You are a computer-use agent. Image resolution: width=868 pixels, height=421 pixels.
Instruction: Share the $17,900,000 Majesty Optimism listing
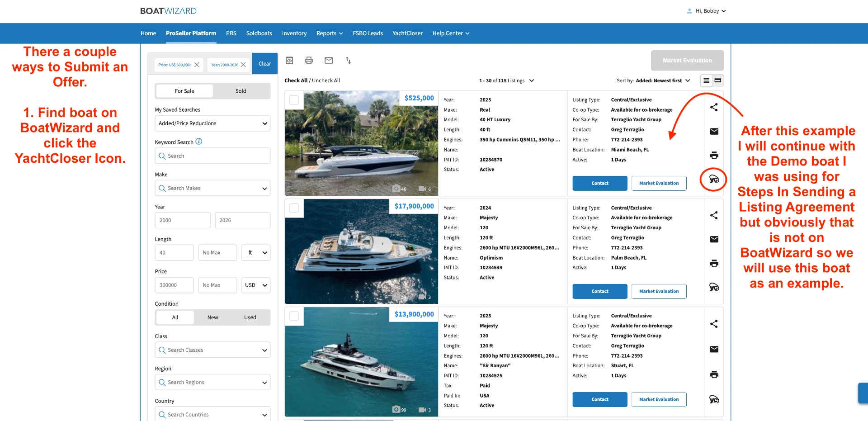click(x=714, y=215)
